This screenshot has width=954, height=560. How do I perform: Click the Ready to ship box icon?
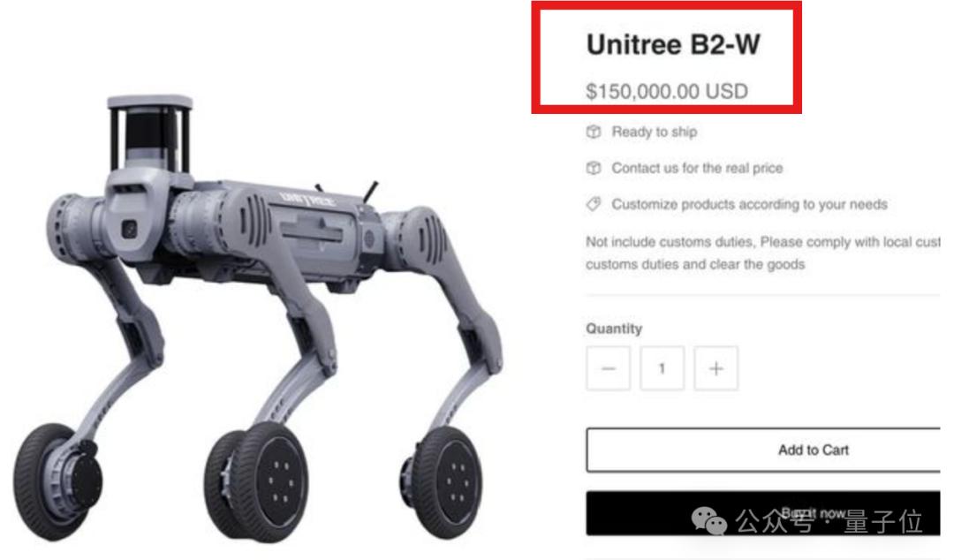594,132
